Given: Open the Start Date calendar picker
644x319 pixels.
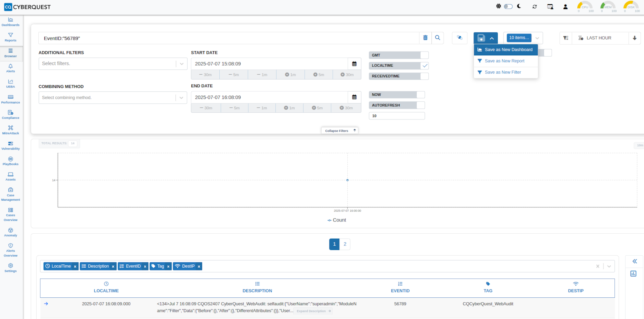Looking at the screenshot, I should tap(354, 64).
